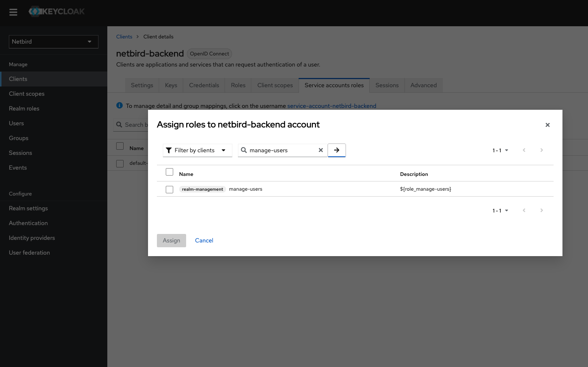
Task: Cancel the role assignment
Action: 204,241
